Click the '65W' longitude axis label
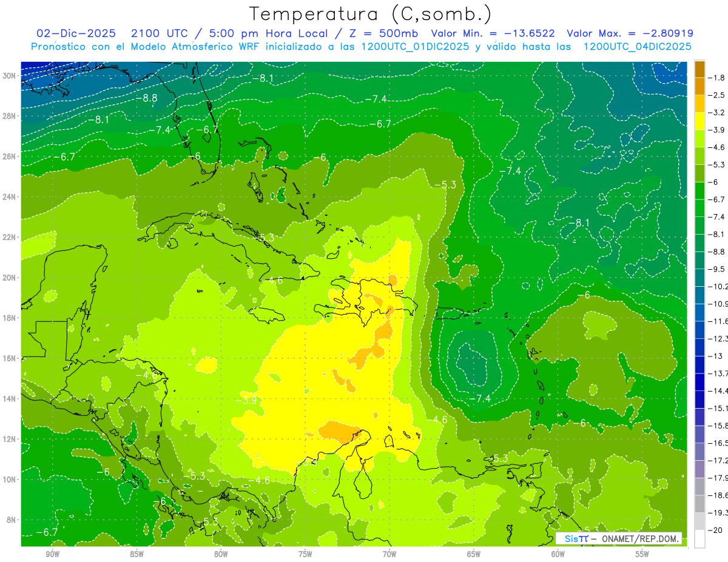This screenshot has height=562, width=728. [474, 554]
